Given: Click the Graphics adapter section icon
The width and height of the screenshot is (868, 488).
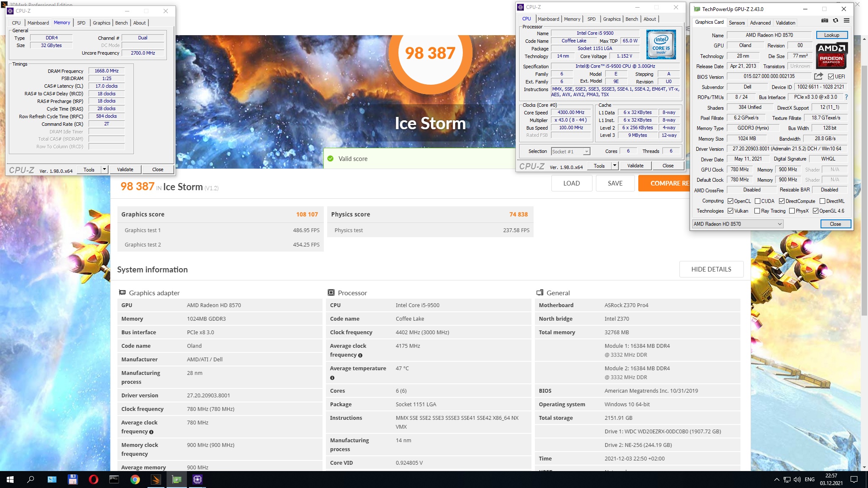Looking at the screenshot, I should tap(122, 293).
